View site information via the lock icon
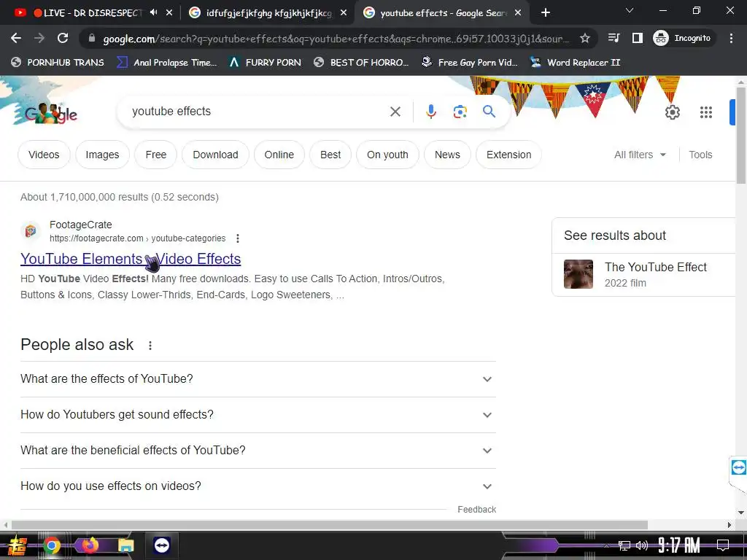 pos(92,39)
